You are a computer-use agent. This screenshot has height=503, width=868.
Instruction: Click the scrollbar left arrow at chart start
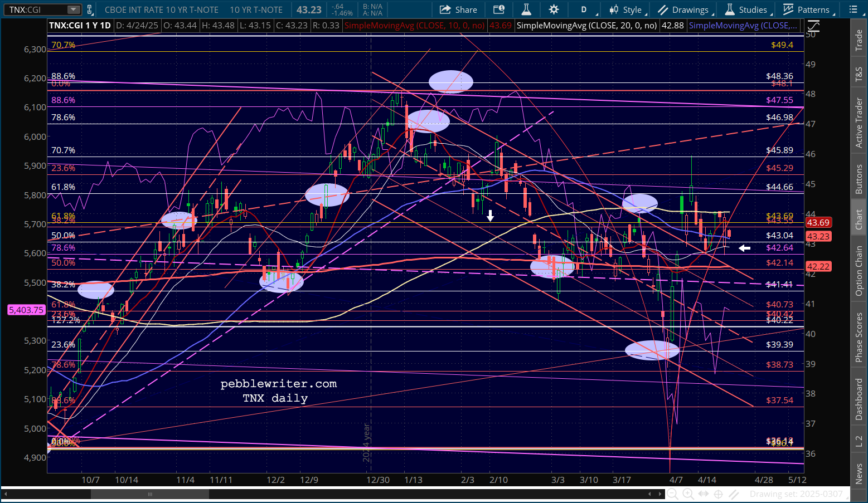(7, 494)
